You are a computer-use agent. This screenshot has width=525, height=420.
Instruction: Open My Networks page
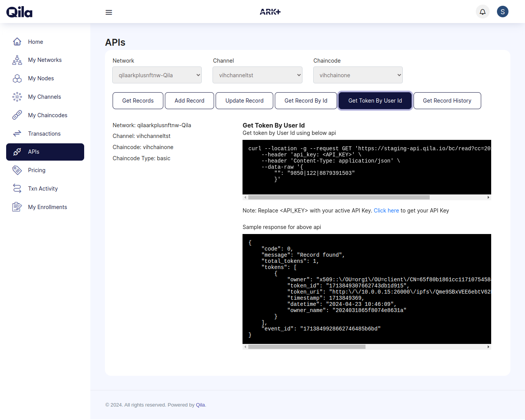45,60
